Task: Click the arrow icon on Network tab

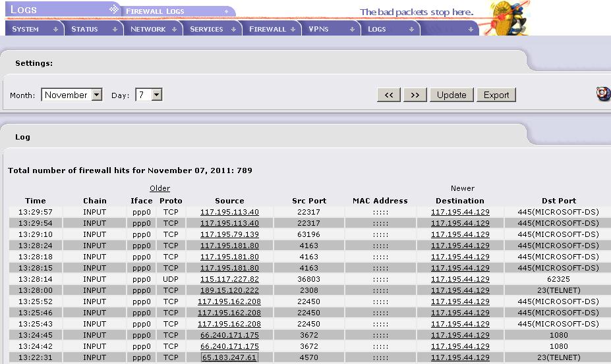Action: point(175,30)
